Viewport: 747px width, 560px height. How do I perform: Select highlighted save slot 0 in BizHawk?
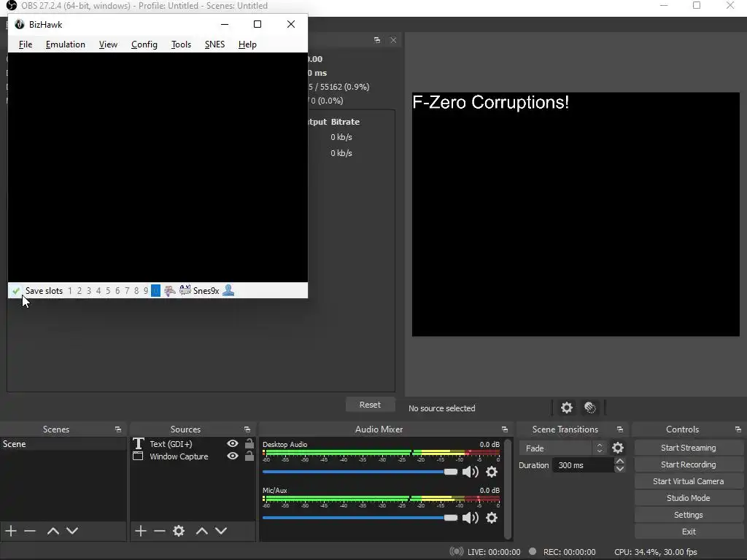[x=156, y=291]
